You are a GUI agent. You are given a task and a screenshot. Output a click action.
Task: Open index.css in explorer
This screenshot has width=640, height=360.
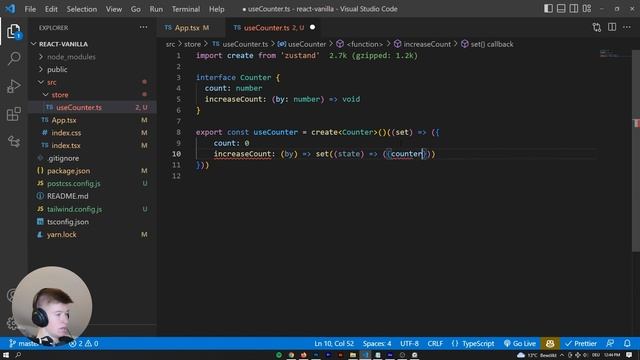point(92,133)
